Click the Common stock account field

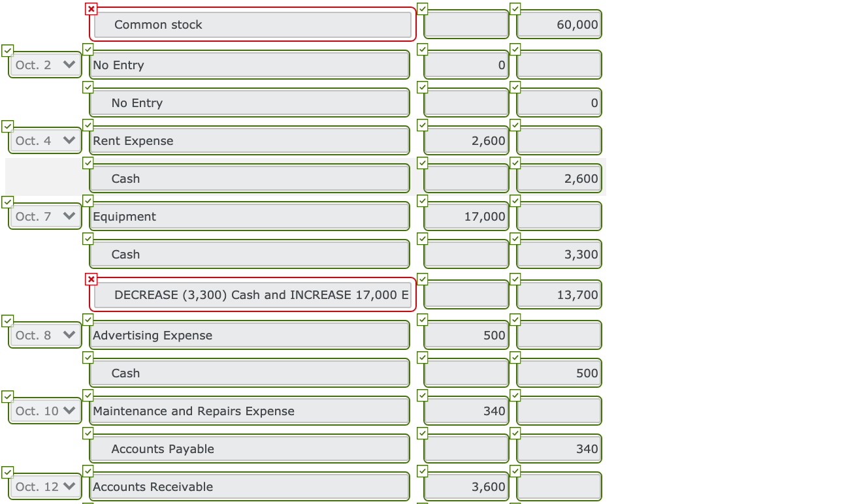253,25
